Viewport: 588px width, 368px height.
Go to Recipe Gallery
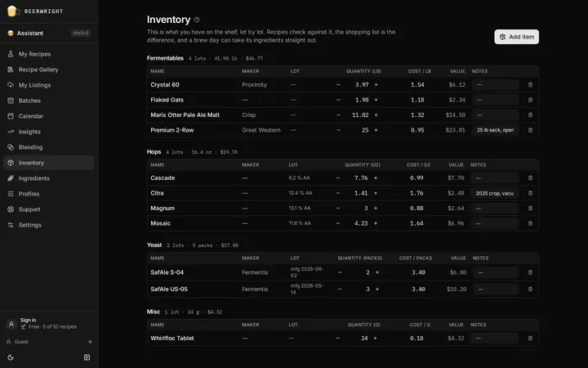[x=49, y=70]
